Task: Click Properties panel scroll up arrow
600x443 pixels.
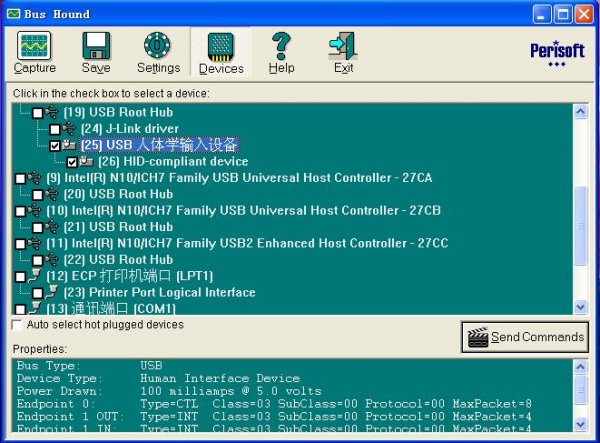Action: (x=580, y=367)
